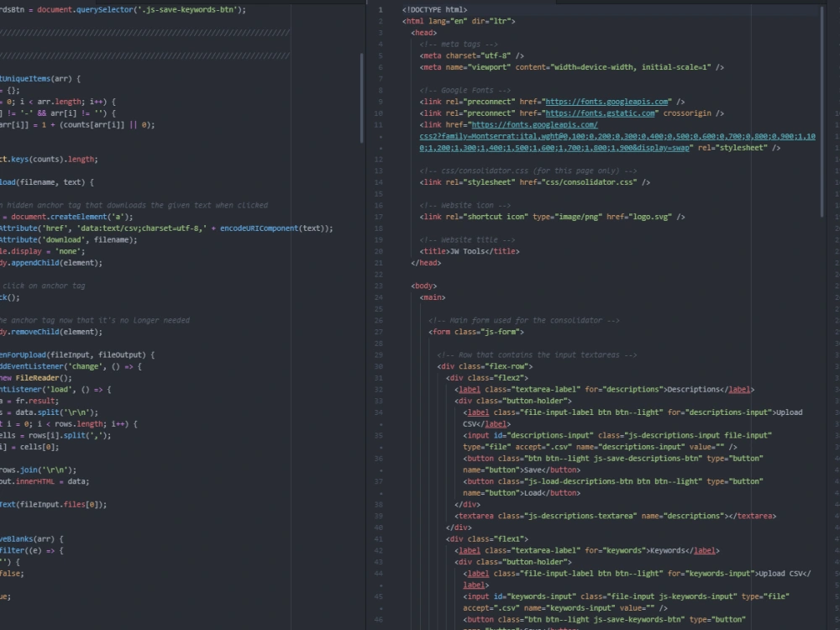This screenshot has width=840, height=630.
Task: Click the display = 'none' line
Action: (x=42, y=251)
